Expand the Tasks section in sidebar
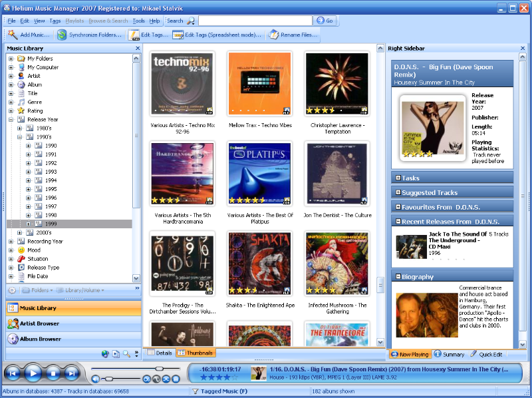Viewport: 532px width, 398px height. [x=398, y=178]
